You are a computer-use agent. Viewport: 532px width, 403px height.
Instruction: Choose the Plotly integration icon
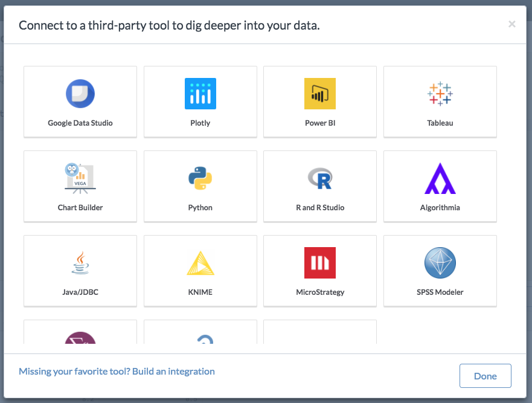200,94
